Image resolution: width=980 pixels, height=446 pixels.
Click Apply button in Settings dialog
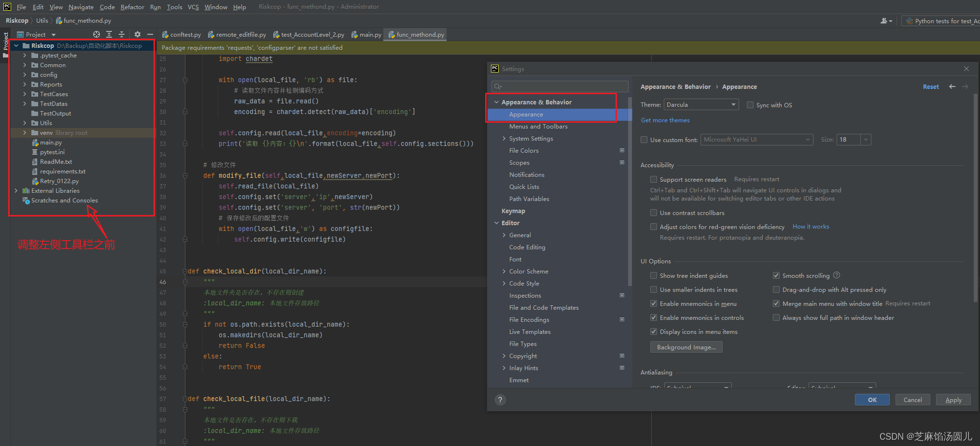point(953,400)
